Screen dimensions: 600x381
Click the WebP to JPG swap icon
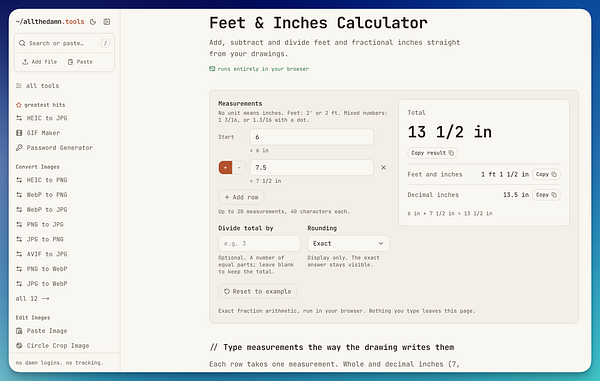pyautogui.click(x=19, y=210)
